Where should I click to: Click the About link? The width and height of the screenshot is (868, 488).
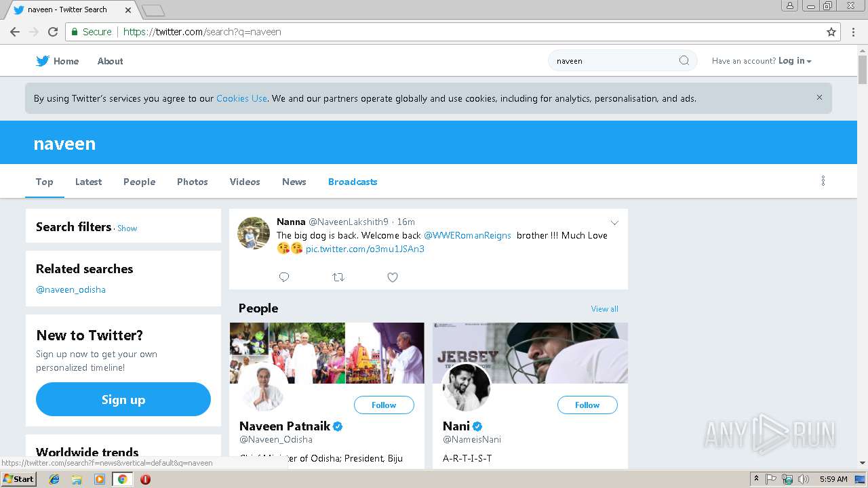coord(110,61)
